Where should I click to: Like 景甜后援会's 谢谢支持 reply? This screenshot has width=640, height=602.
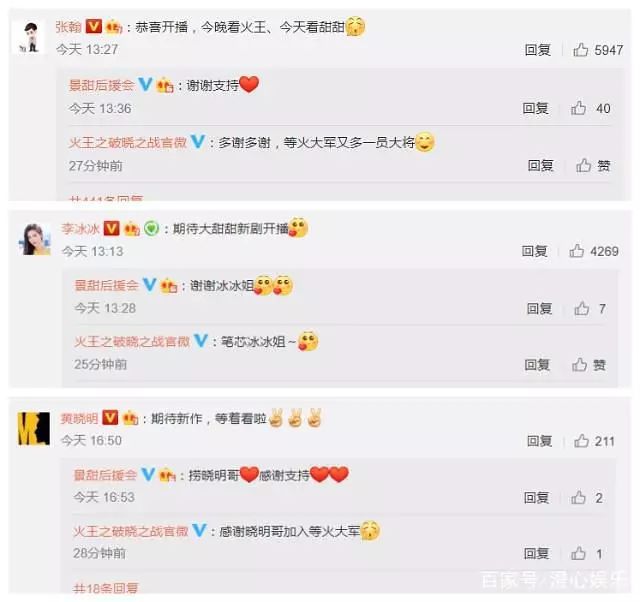tap(590, 109)
